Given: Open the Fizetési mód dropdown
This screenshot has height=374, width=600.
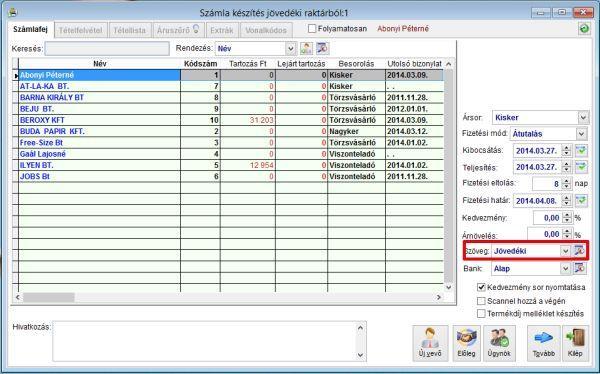Looking at the screenshot, I should [x=581, y=134].
